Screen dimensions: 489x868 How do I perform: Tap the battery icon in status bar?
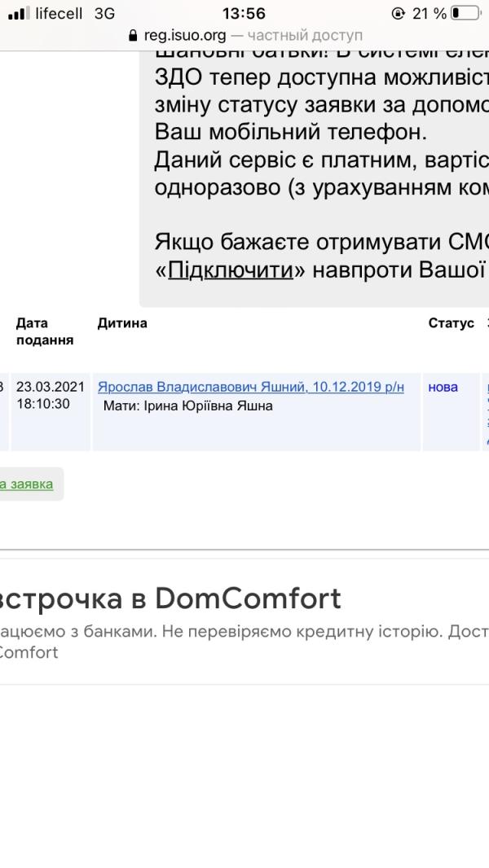pyautogui.click(x=465, y=13)
